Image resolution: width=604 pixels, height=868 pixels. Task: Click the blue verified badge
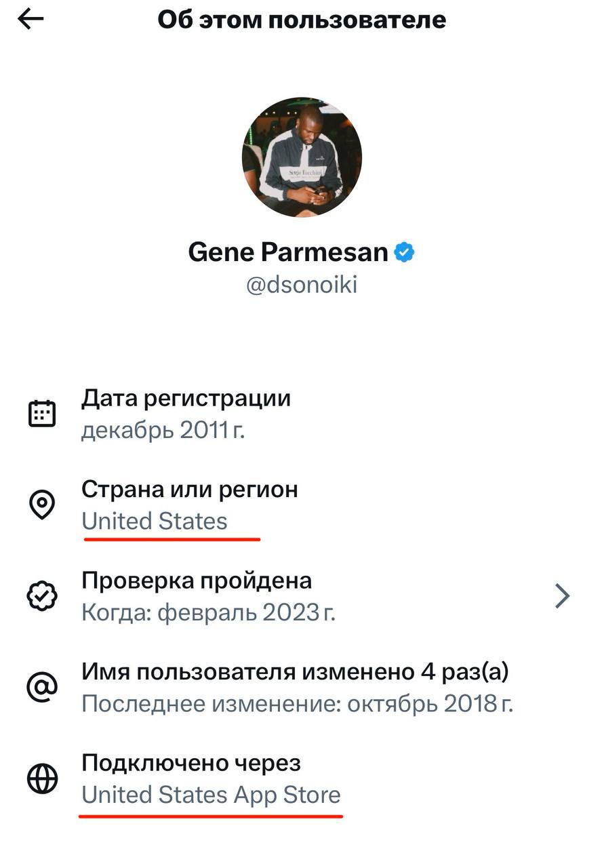coord(405,253)
